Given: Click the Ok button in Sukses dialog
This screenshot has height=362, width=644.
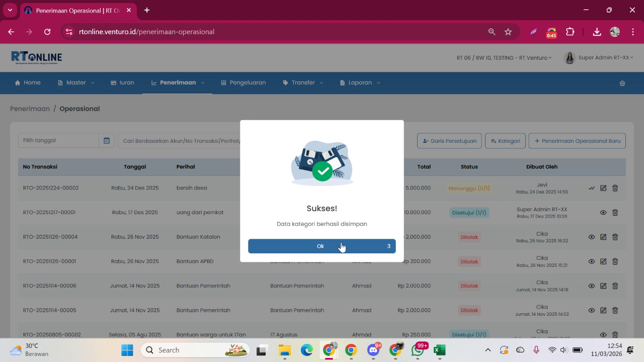Looking at the screenshot, I should (x=322, y=246).
